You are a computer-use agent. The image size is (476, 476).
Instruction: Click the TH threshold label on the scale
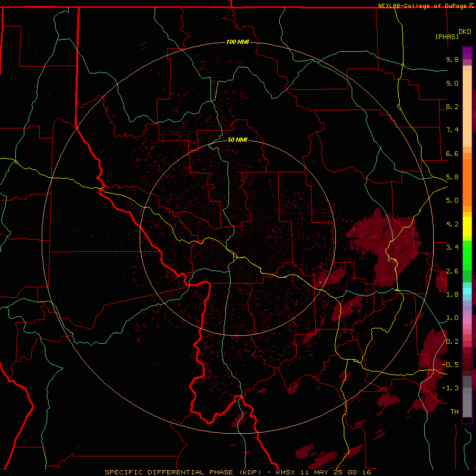pyautogui.click(x=454, y=412)
